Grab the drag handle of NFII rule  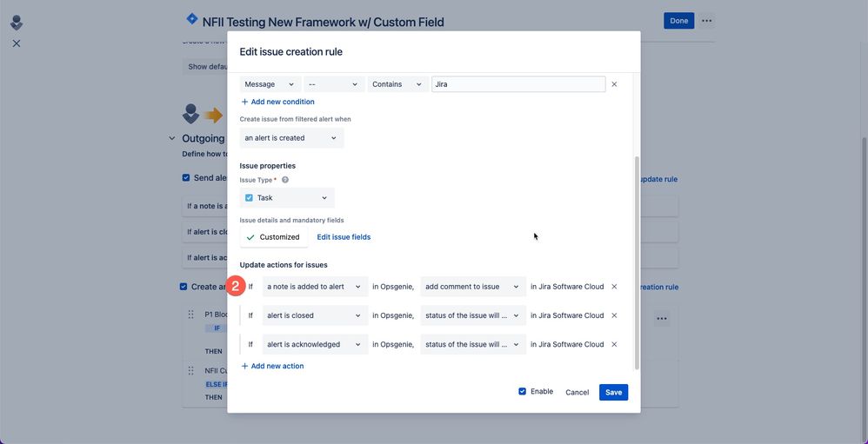(x=191, y=370)
